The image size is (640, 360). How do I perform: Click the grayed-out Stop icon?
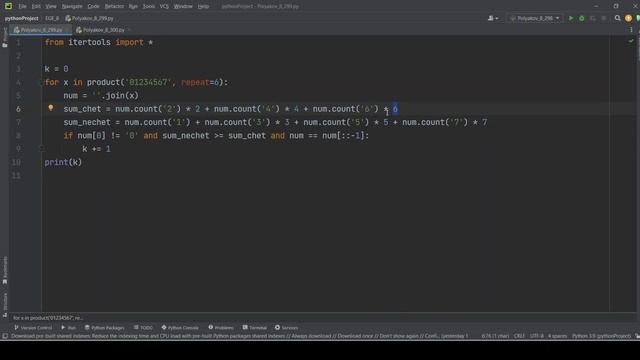[x=604, y=18]
